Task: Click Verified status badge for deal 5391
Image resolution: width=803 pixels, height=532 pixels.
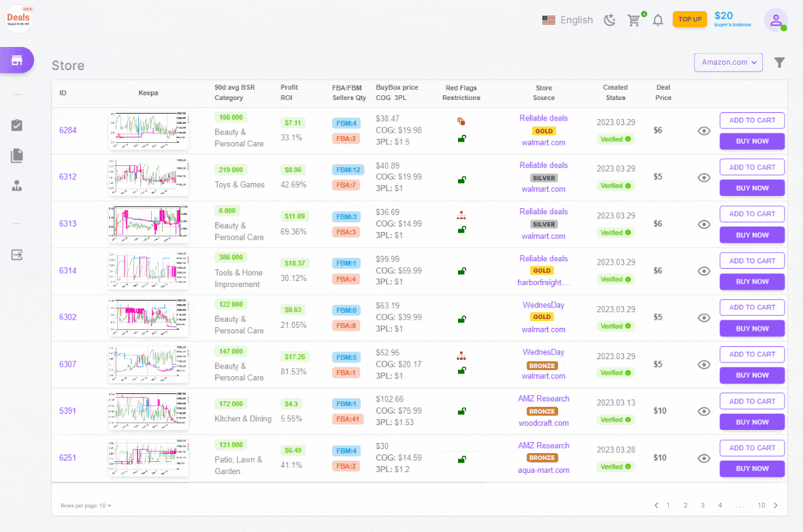Action: pyautogui.click(x=616, y=420)
